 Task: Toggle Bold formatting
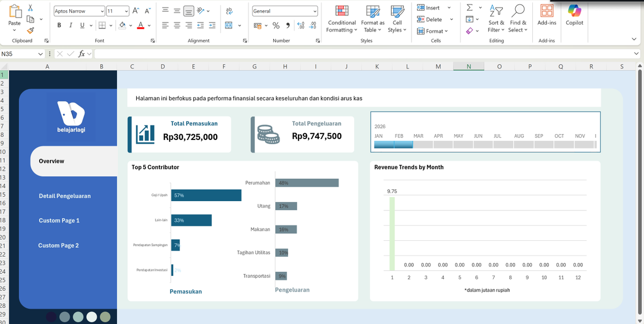click(59, 25)
